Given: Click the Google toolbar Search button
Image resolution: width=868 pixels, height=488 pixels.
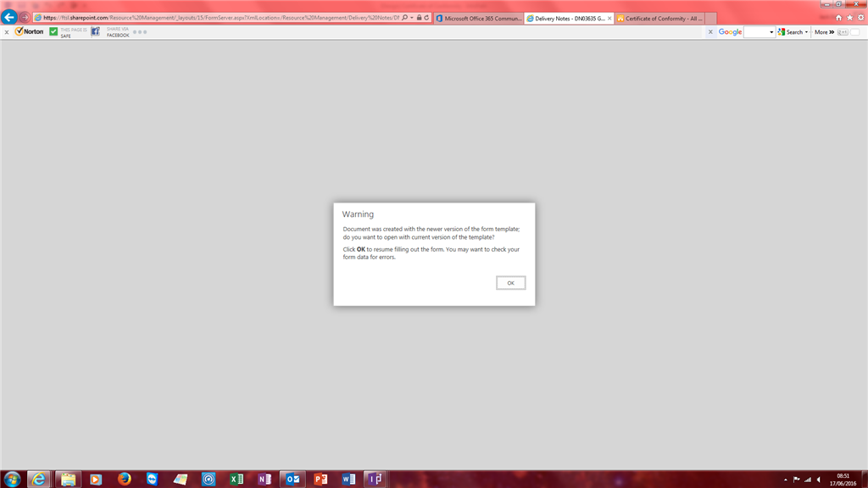Looking at the screenshot, I should tap(791, 32).
